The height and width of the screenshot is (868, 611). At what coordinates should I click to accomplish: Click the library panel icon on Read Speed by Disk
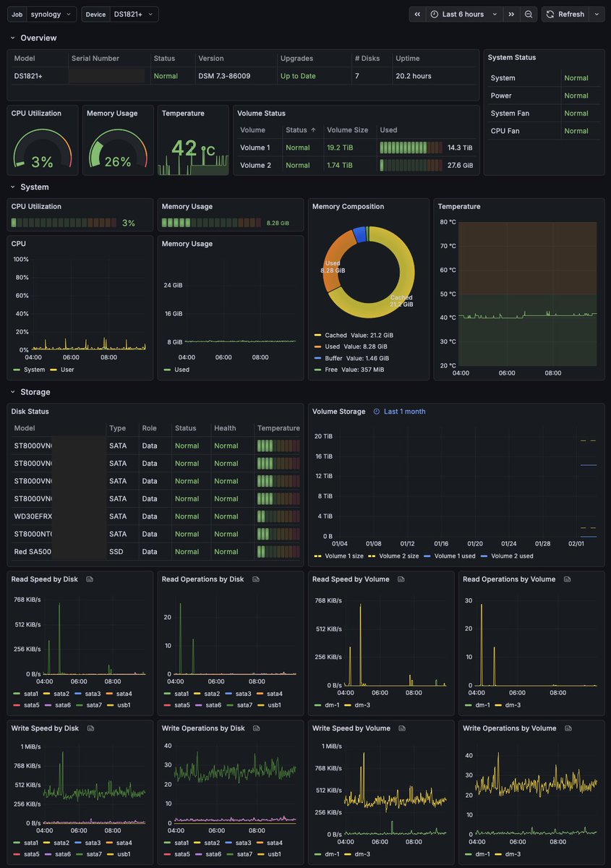point(90,579)
